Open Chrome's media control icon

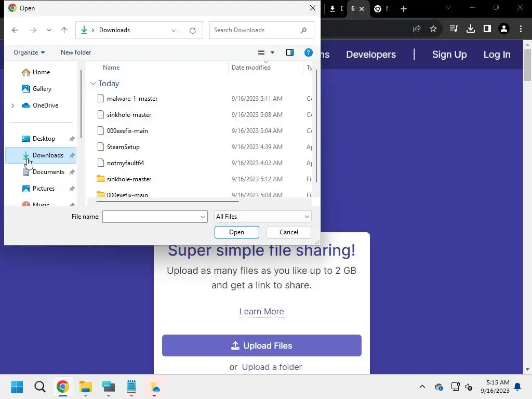454,29
